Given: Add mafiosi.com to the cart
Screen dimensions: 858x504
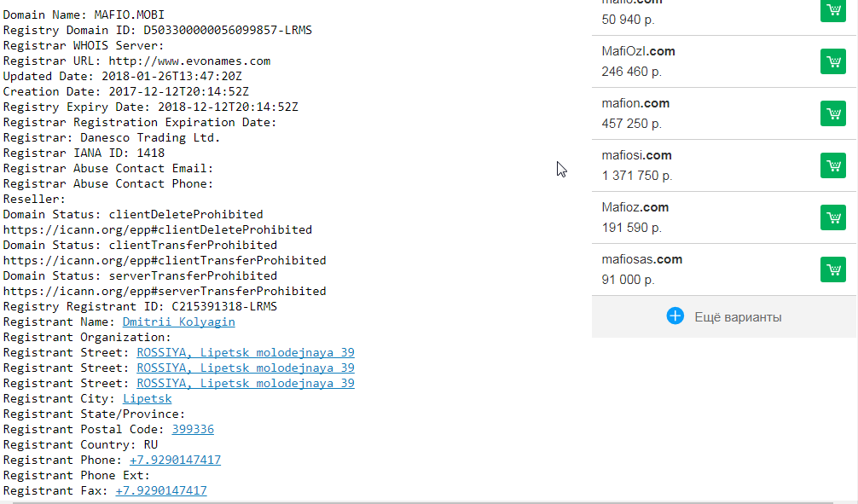Looking at the screenshot, I should point(832,165).
